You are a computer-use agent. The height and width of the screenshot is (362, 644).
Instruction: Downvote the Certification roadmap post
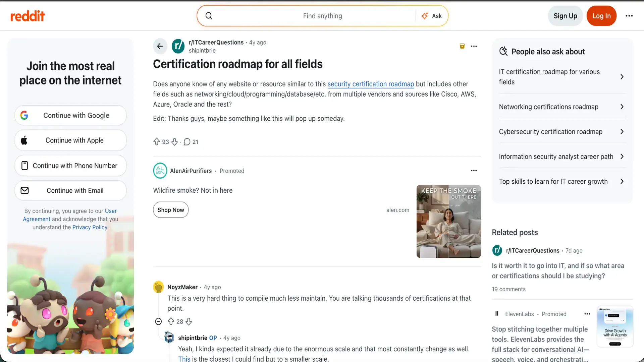pyautogui.click(x=174, y=142)
